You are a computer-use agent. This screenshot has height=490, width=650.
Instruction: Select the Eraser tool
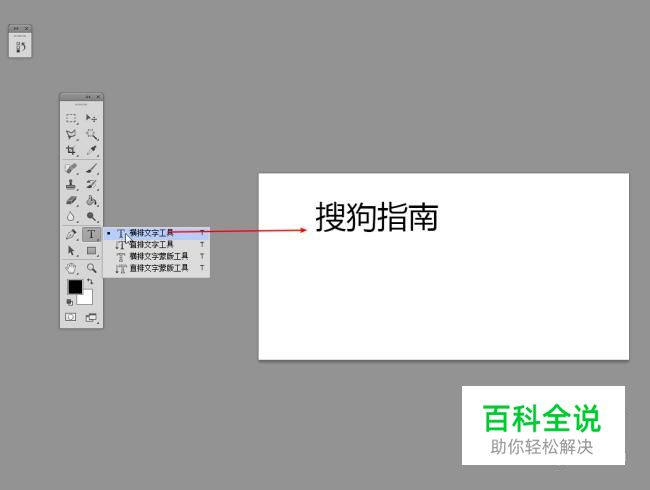click(71, 201)
